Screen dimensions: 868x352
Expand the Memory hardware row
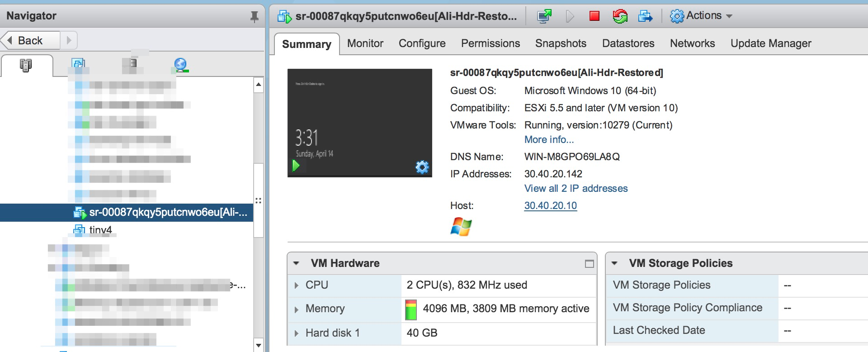click(x=296, y=310)
